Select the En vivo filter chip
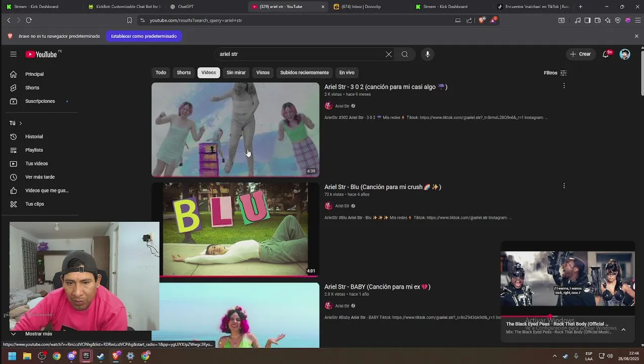Screen dimensions: 644x364 pyautogui.click(x=346, y=72)
